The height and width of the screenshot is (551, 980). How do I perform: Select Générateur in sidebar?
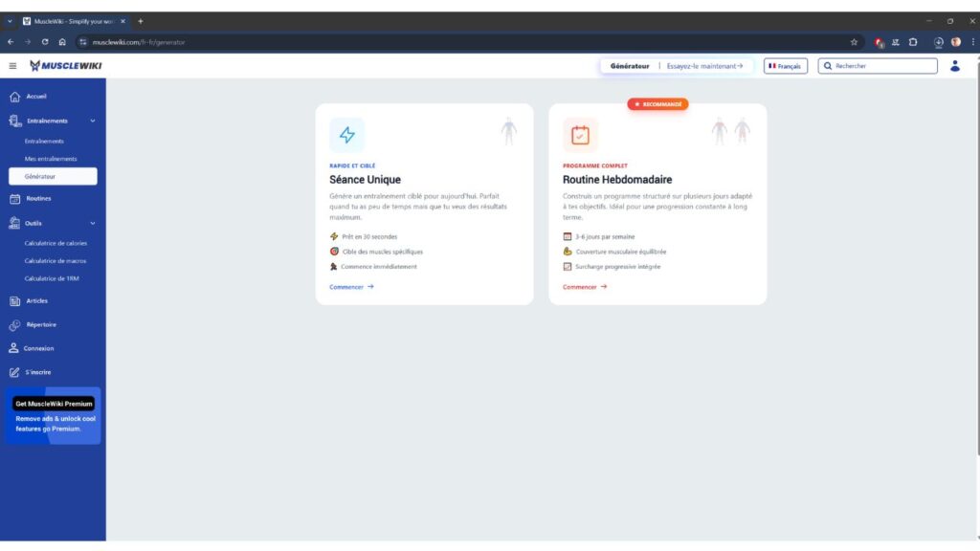pos(53,176)
